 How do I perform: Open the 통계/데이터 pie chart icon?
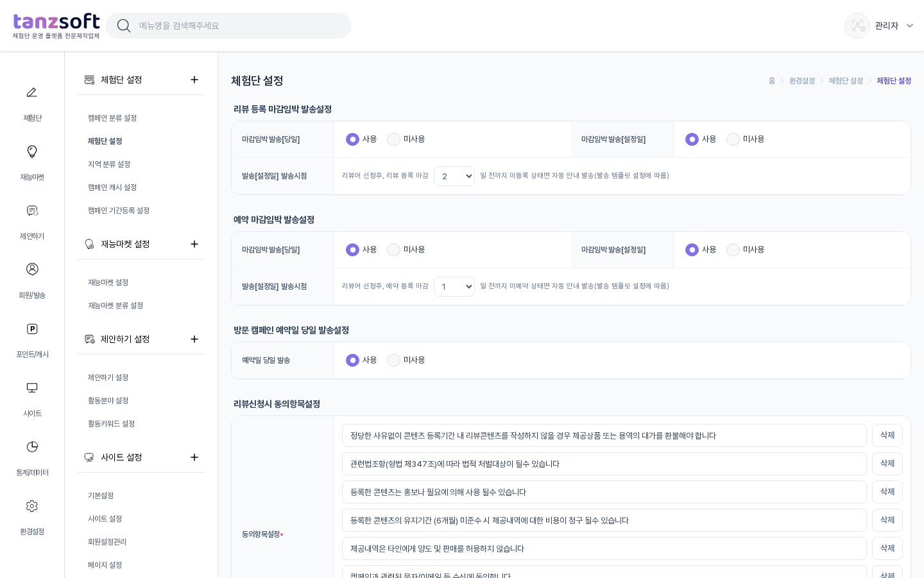[31, 447]
